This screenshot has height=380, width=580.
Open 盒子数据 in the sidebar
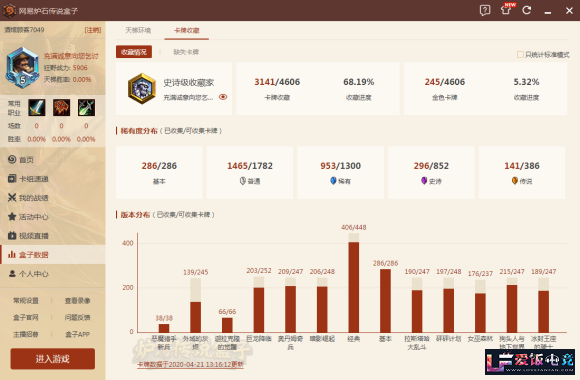tap(53, 255)
